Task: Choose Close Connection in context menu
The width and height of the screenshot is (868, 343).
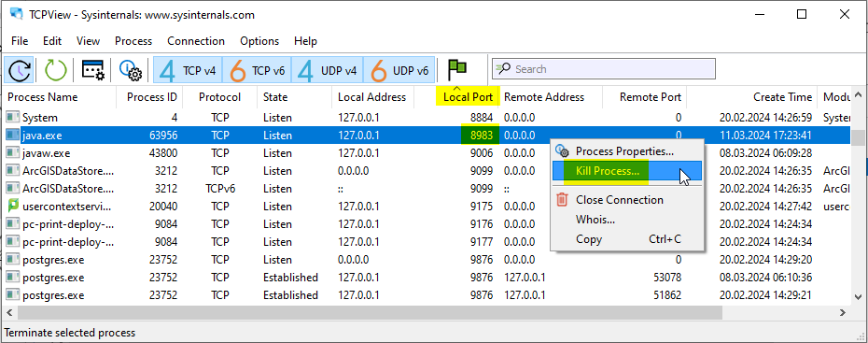Action: click(x=626, y=199)
